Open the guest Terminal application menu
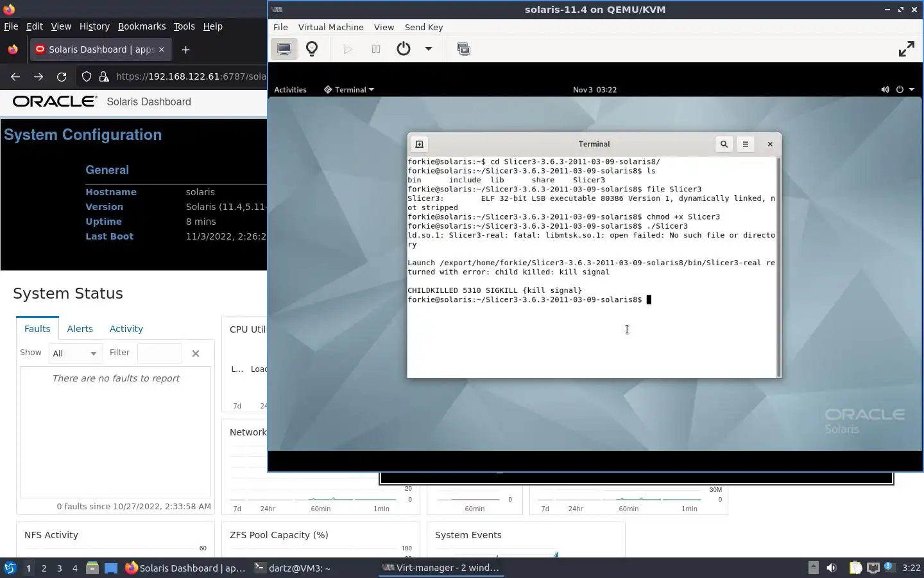The image size is (924, 578). 349,90
